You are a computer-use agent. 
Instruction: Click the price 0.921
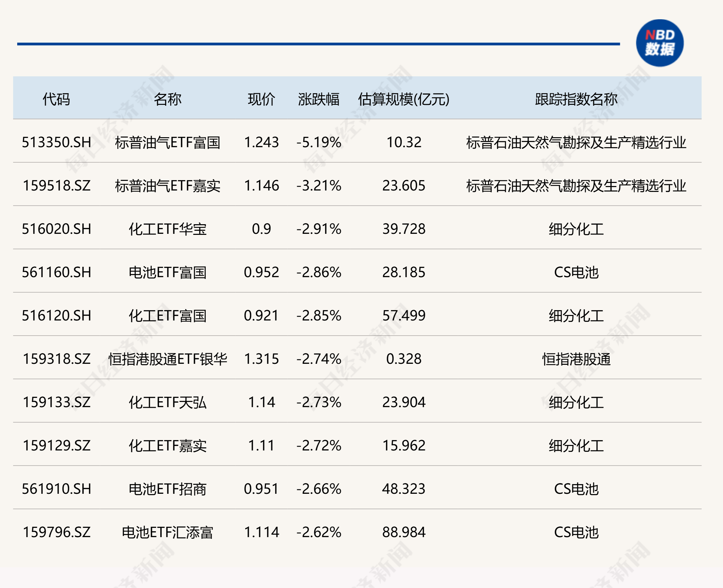(x=261, y=316)
